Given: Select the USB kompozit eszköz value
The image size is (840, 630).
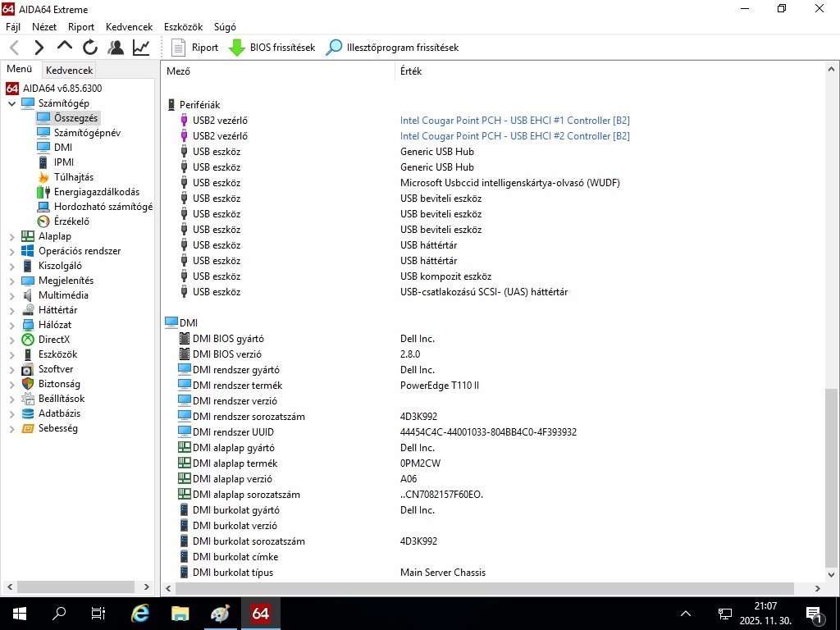Looking at the screenshot, I should (x=445, y=276).
